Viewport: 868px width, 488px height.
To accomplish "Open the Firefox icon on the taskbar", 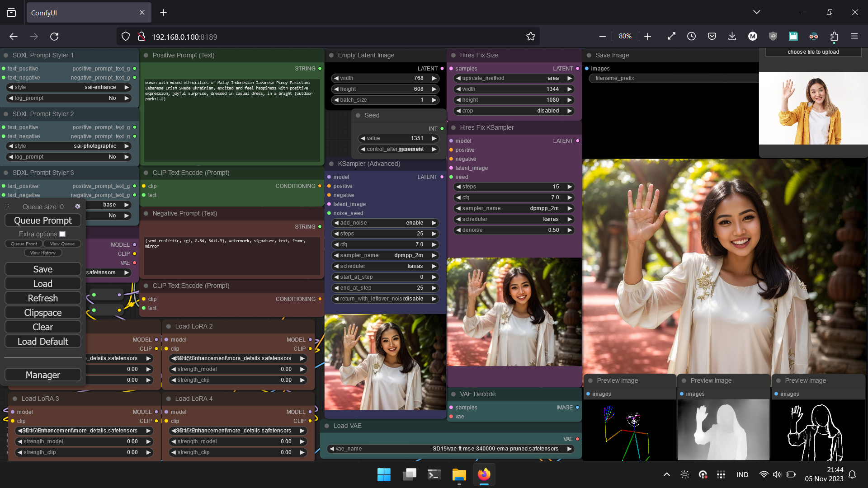I will tap(484, 474).
